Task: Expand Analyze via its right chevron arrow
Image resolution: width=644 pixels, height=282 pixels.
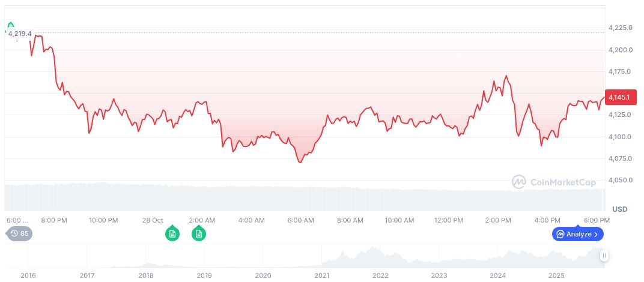Action: coord(596,234)
